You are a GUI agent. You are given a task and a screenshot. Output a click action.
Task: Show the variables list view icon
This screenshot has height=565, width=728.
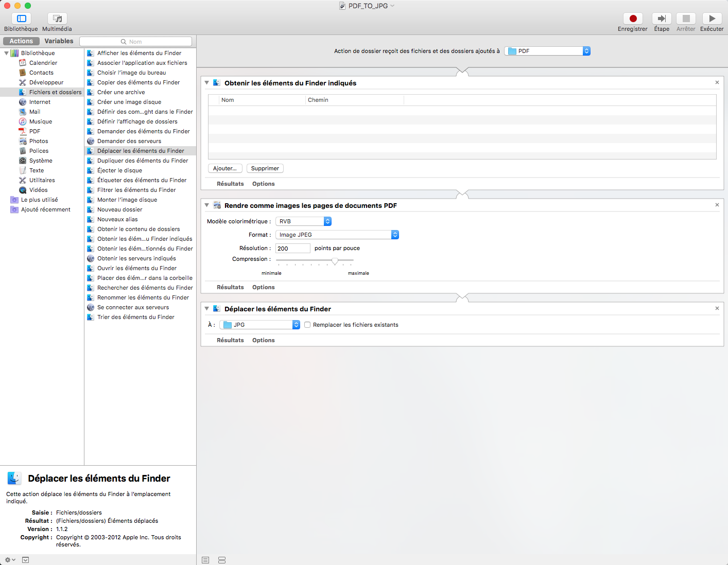[x=222, y=560]
